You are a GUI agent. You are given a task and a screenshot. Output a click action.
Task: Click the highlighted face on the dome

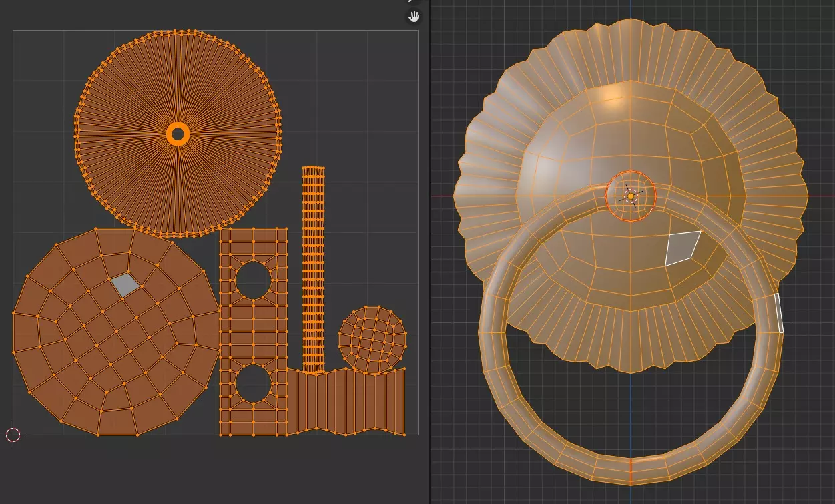[x=683, y=248]
